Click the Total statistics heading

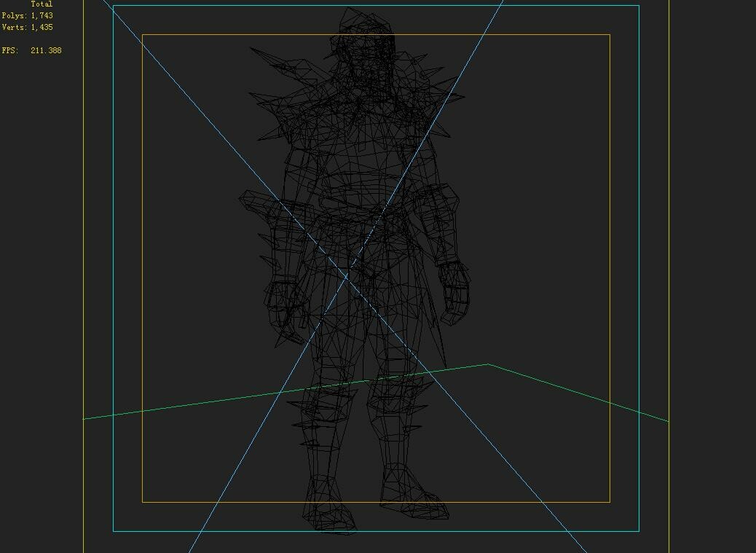(42, 4)
